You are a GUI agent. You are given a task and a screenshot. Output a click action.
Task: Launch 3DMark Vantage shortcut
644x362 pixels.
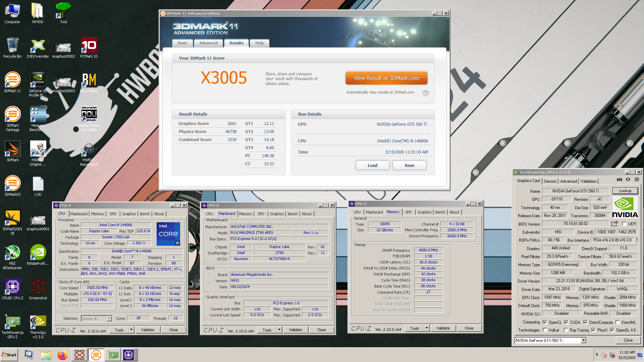pos(12,119)
